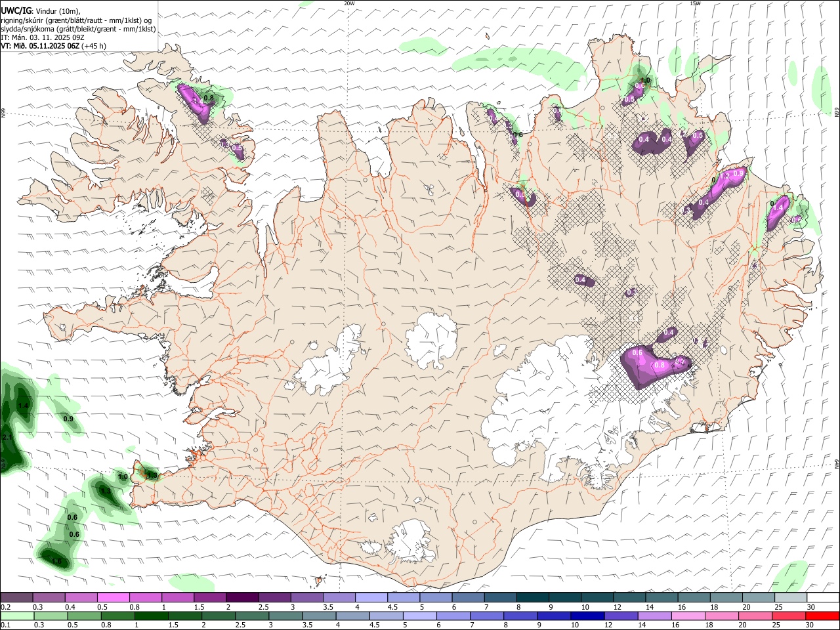Click the pink snow value '1.4'

click(778, 207)
